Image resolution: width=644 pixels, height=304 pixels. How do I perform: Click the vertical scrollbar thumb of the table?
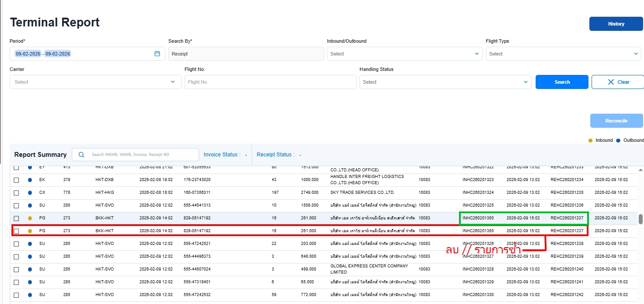coord(640,219)
